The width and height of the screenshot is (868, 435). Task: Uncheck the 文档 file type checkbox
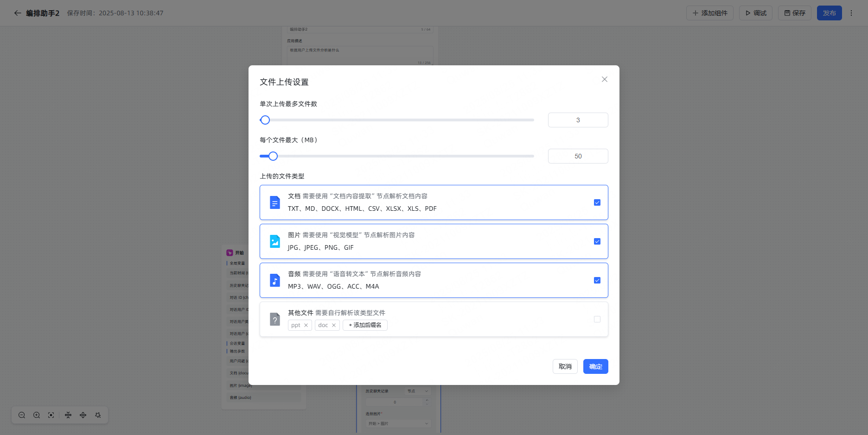tap(597, 202)
